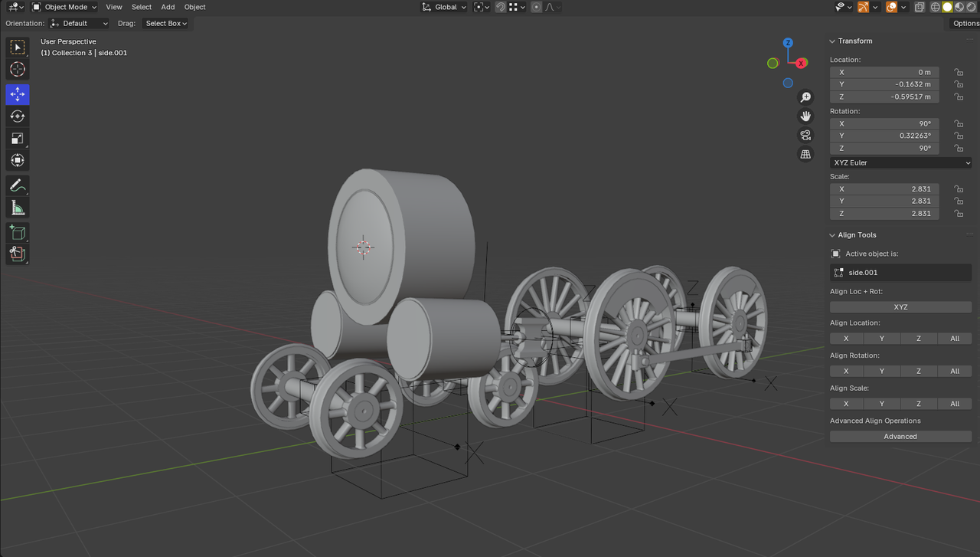The height and width of the screenshot is (557, 980).
Task: Open object selectability and visibility popover
Action: 842,7
